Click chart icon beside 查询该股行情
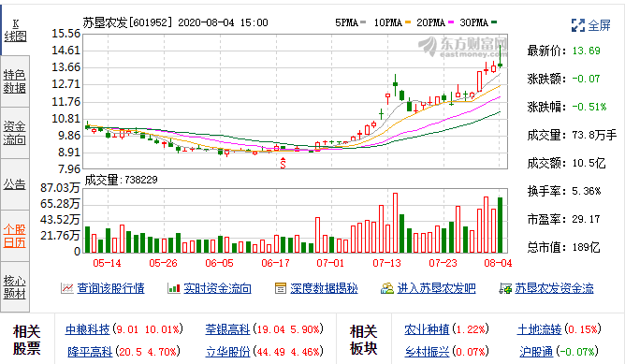 [67, 288]
